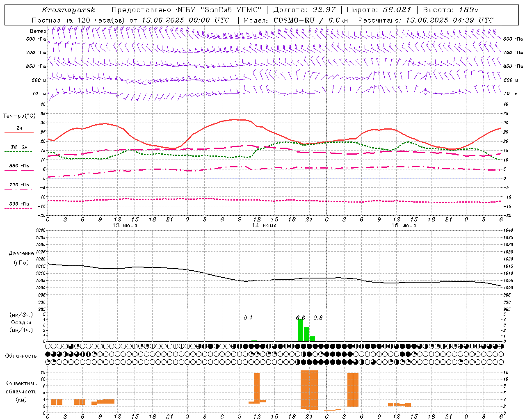This screenshot has height=420, width=525.
Task: Click the 13 июня date label
Action: point(125,226)
